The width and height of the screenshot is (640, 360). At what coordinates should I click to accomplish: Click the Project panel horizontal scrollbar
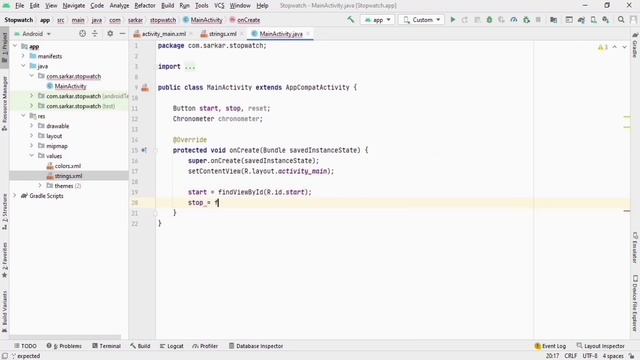(65, 338)
